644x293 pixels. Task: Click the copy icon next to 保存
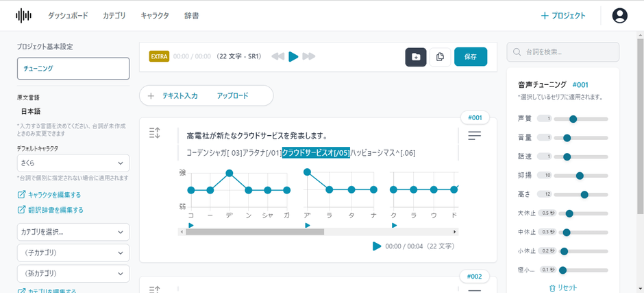coord(440,57)
